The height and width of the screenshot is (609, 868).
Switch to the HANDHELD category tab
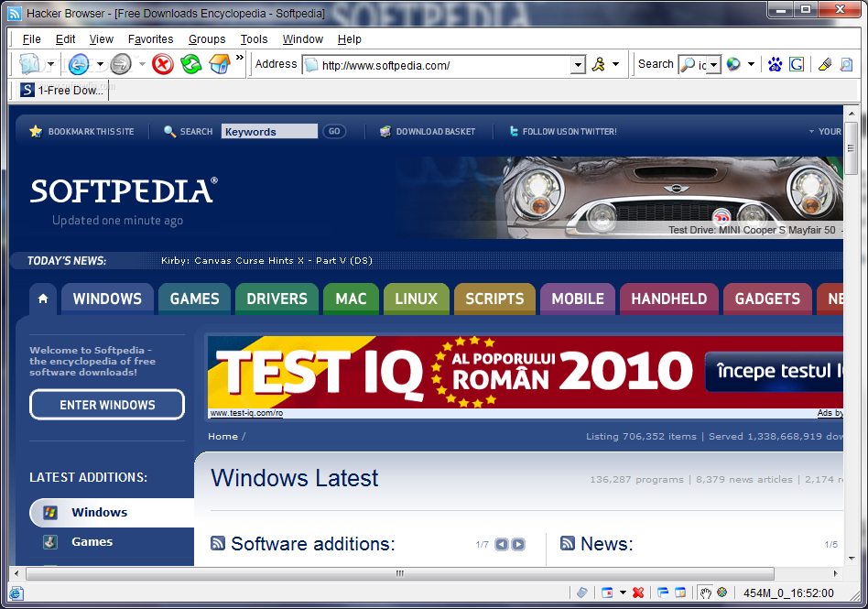click(x=669, y=299)
